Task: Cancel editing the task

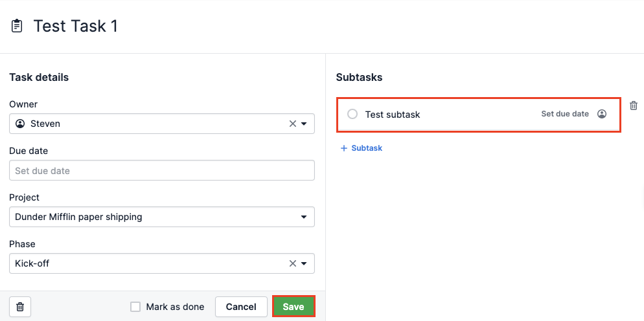Action: (x=241, y=307)
